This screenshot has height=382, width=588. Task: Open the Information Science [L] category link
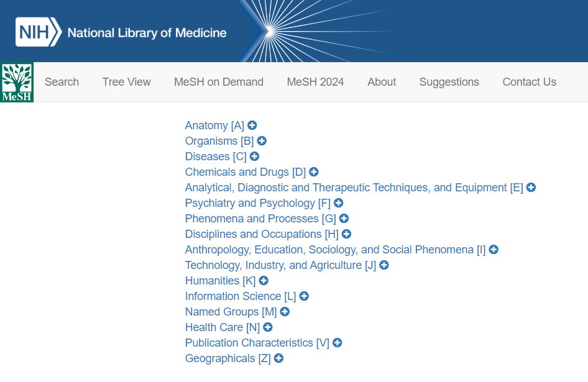[x=239, y=296]
